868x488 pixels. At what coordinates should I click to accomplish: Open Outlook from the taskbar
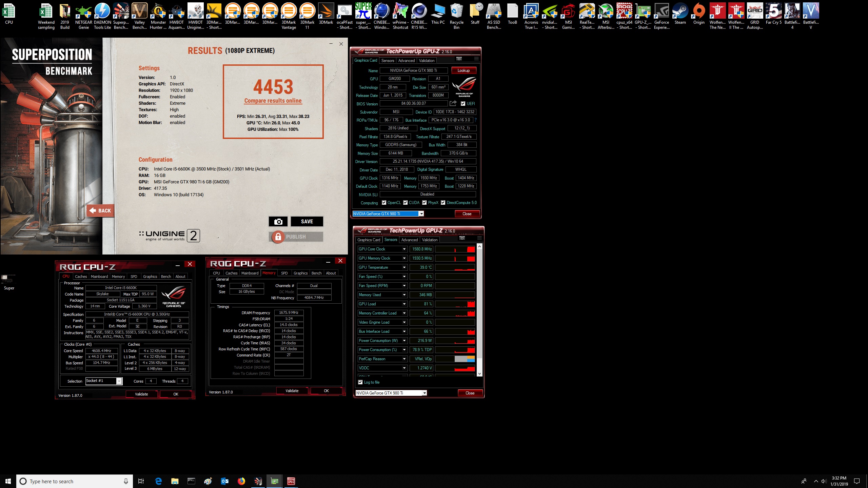point(224,481)
